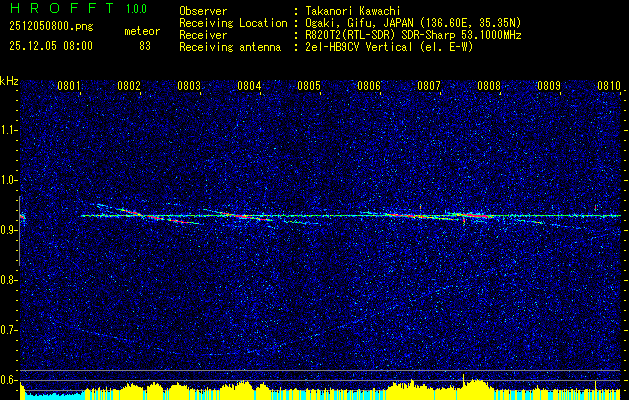
Task: Click the 0.8 frequency axis label
Action: [9, 280]
